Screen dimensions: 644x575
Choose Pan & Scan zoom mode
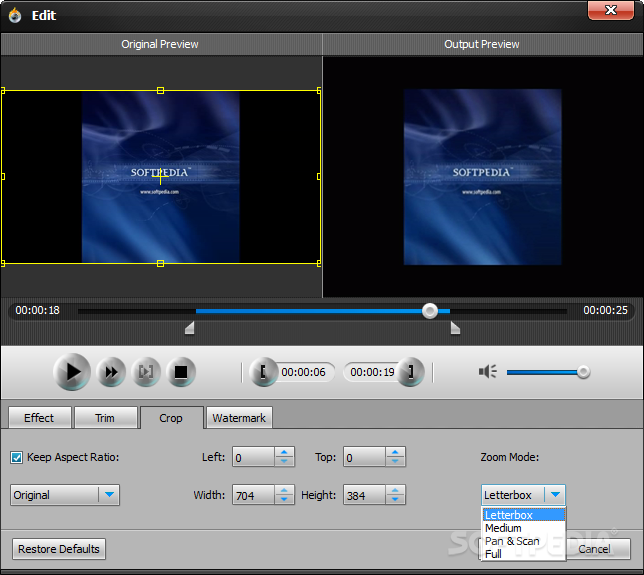point(524,541)
